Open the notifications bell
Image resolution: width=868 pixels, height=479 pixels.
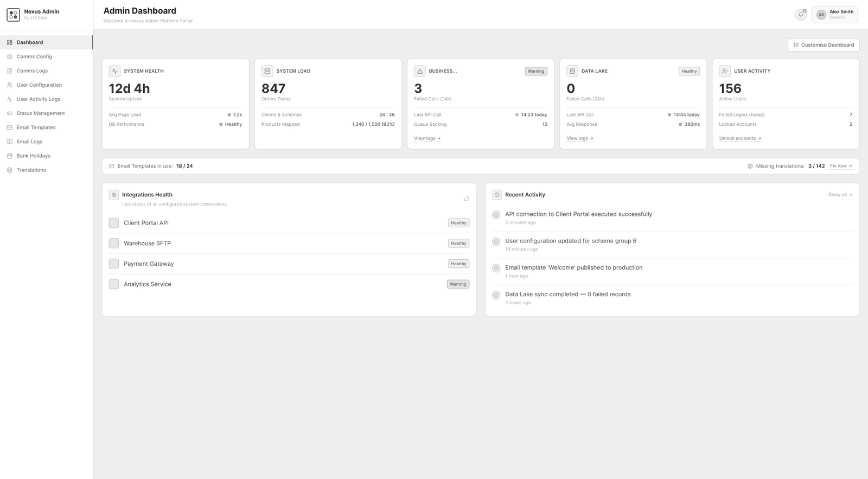(x=801, y=15)
